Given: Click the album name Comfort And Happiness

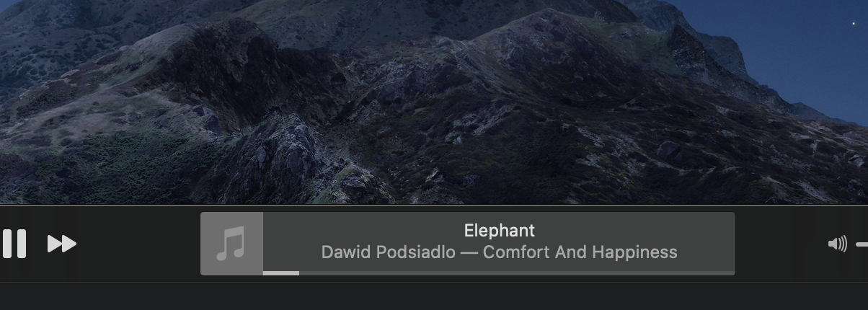Looking at the screenshot, I should (x=580, y=252).
